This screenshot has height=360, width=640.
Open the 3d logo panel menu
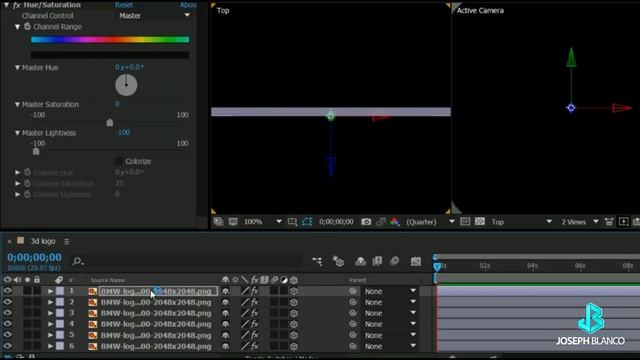pyautogui.click(x=67, y=242)
